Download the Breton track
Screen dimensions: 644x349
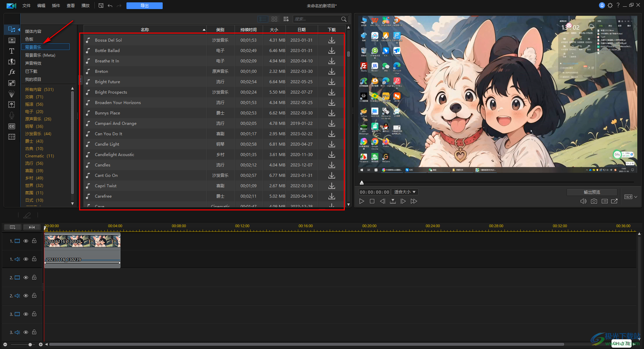coord(332,71)
